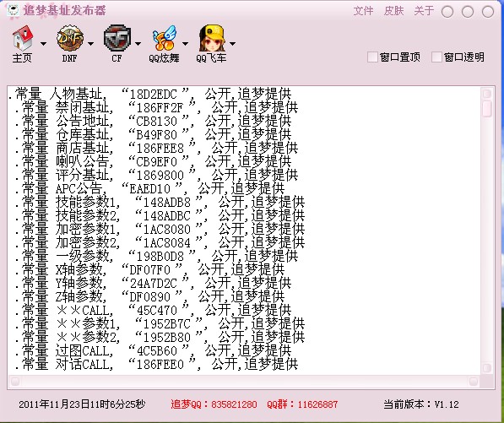Expand the dropdown arrow next to QQ飞车
Screen dimensions: 504x423
coord(232,43)
